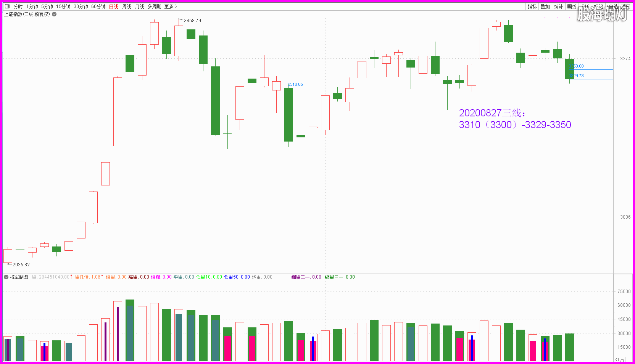The width and height of the screenshot is (635, 364).
Task: Select the horizontal line labeled 3310.65
Action: (450, 88)
